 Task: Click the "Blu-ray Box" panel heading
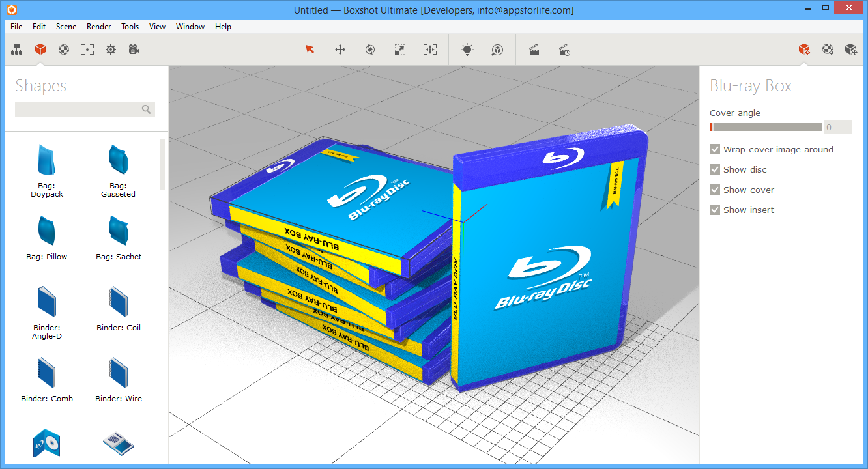[x=751, y=86]
